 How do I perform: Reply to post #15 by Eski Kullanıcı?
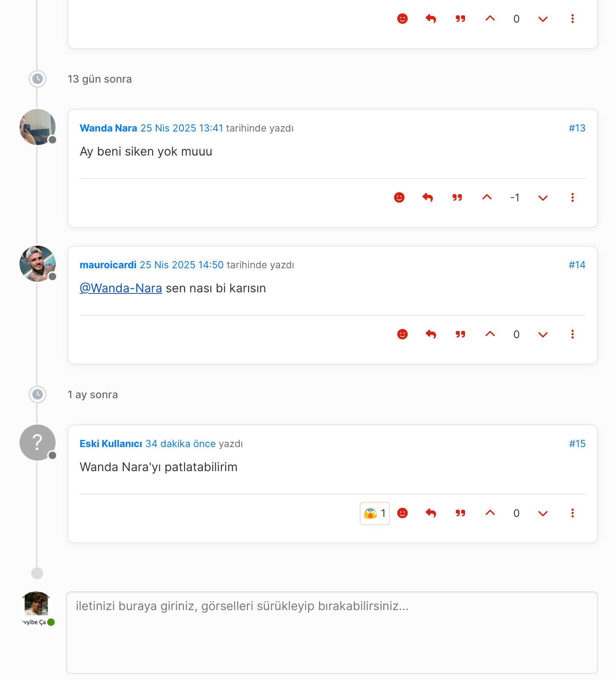[x=431, y=513]
